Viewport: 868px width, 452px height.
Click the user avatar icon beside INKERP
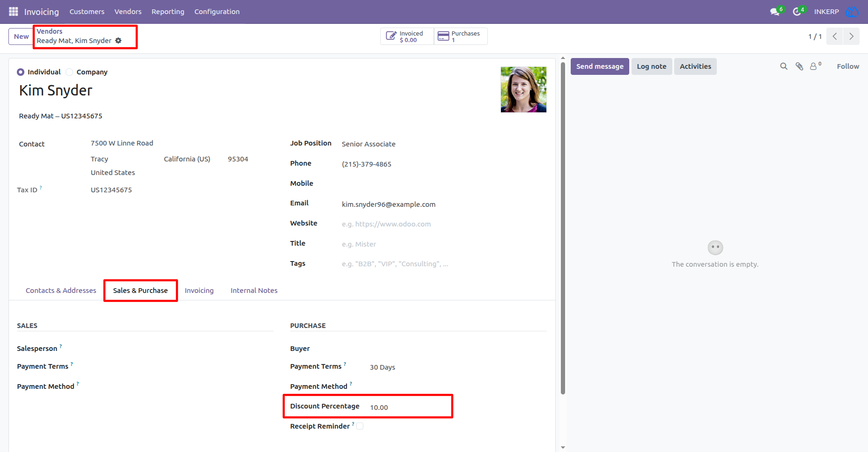[852, 12]
